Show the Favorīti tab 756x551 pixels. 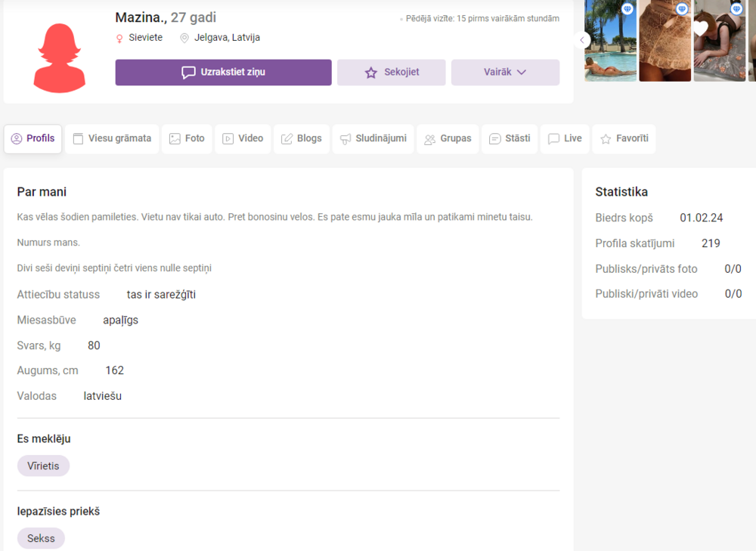coord(624,139)
